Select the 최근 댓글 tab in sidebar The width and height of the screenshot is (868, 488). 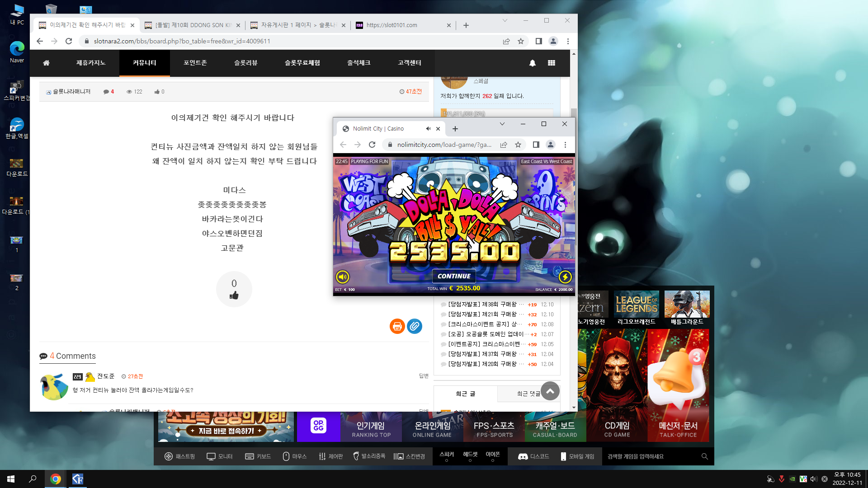click(528, 394)
